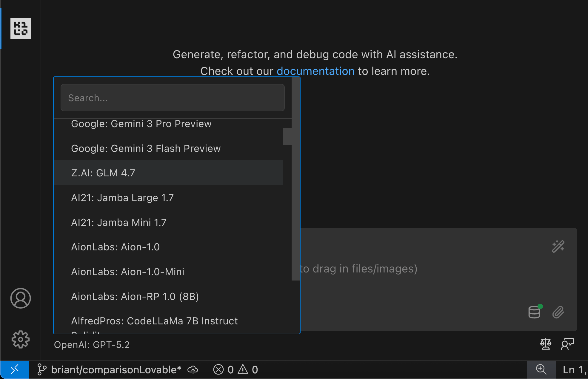The height and width of the screenshot is (379, 588).
Task: Pick AionLabs: Aion-1.0-Mini from list
Action: pyautogui.click(x=127, y=272)
